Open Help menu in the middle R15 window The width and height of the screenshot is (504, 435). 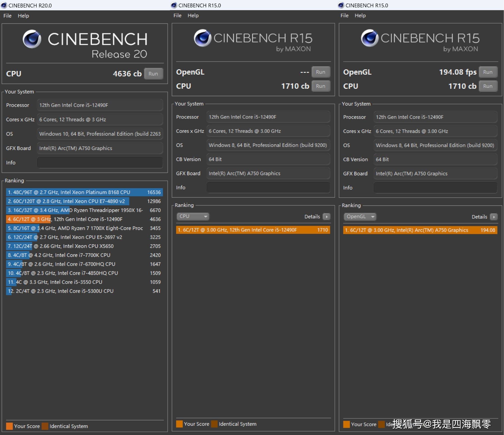[193, 15]
